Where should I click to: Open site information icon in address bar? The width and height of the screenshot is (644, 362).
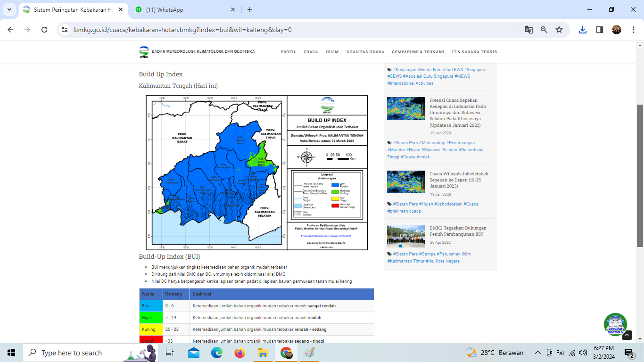tap(65, 30)
